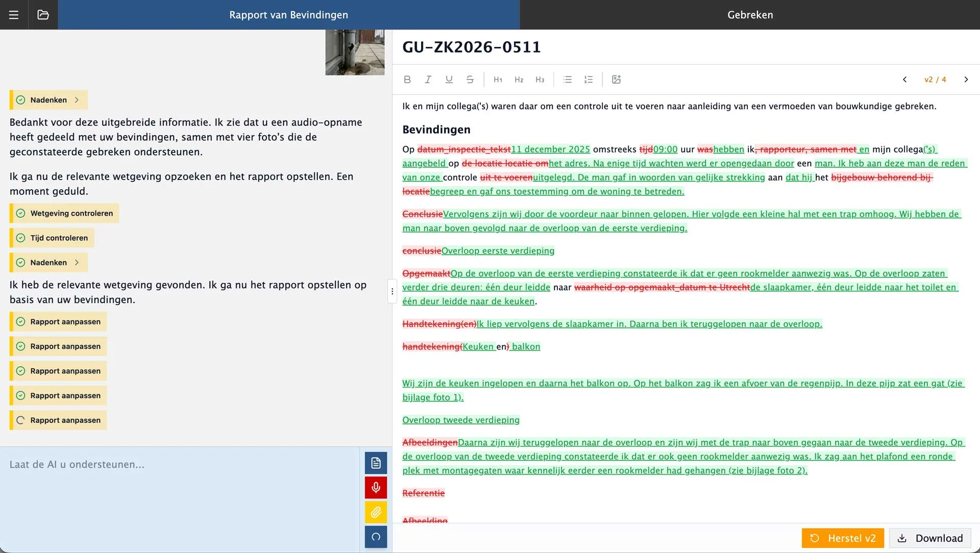980x553 pixels.
Task: Go to next report version
Action: tap(966, 80)
